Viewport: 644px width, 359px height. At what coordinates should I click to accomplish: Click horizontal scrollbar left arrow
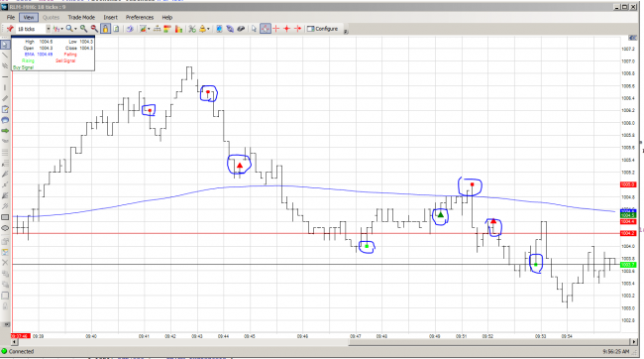[15, 342]
